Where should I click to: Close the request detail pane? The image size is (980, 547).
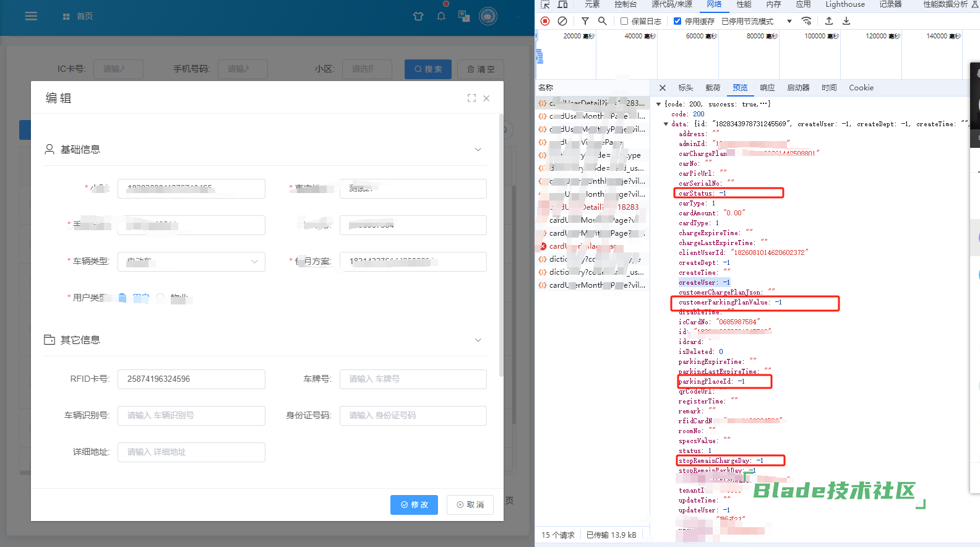tap(663, 88)
